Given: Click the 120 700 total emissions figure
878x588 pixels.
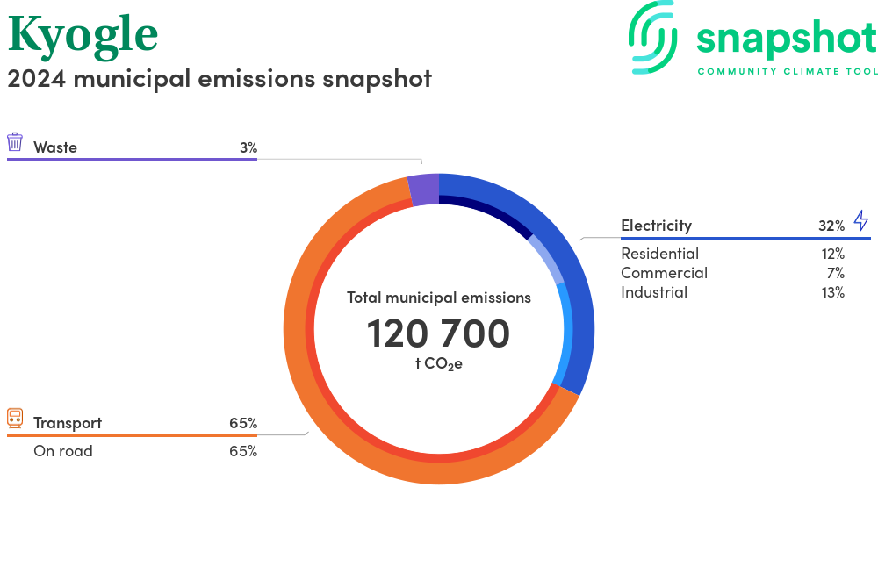Looking at the screenshot, I should (x=438, y=334).
